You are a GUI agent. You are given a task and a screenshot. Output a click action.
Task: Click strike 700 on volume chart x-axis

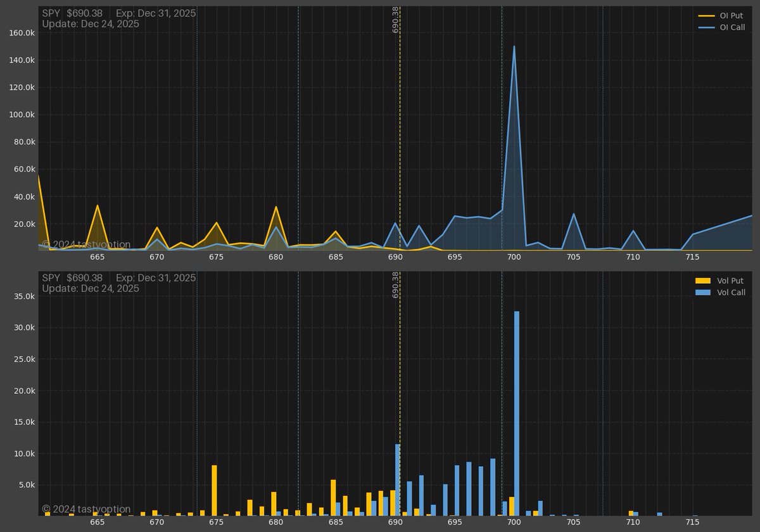(x=514, y=522)
